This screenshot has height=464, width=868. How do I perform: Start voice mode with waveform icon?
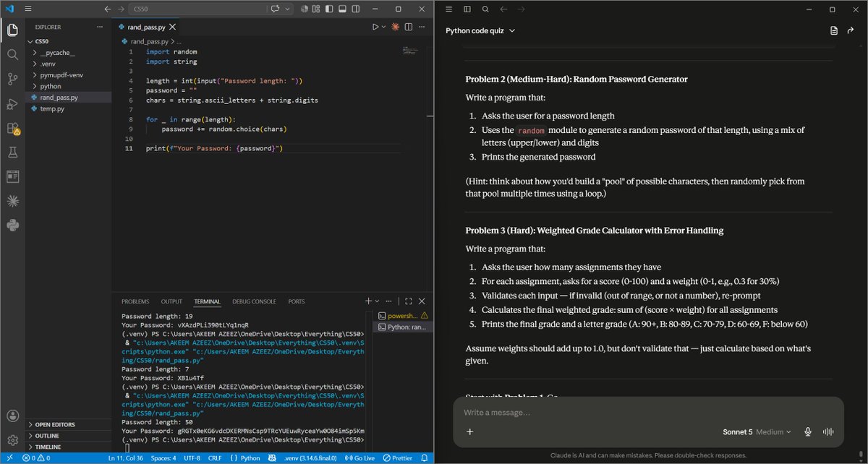point(828,432)
